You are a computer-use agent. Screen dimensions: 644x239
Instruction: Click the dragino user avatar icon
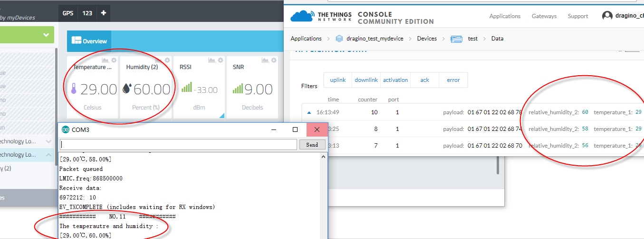[x=607, y=16]
